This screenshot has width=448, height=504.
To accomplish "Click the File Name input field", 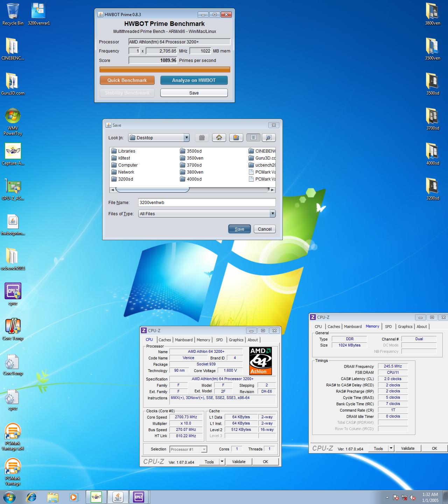I will coord(207,202).
